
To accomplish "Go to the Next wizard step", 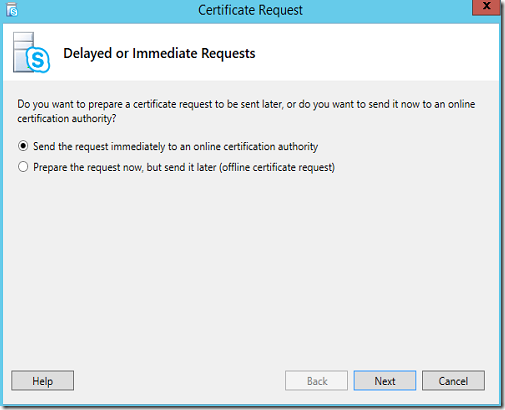I will pyautogui.click(x=385, y=381).
